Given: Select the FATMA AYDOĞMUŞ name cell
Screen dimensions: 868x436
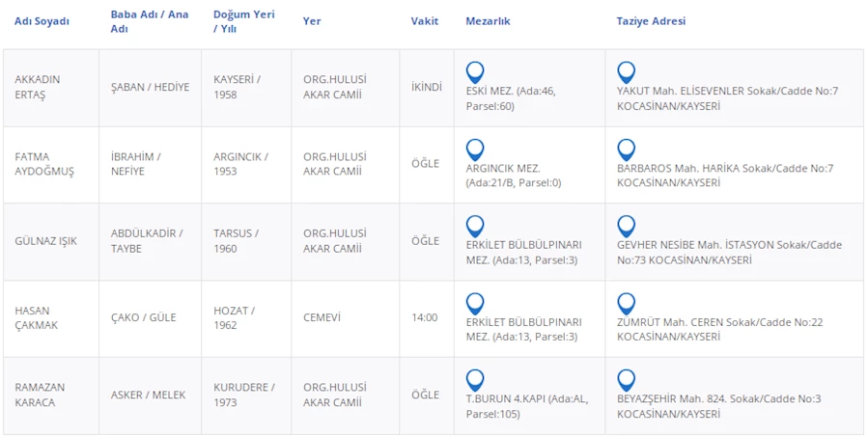Looking at the screenshot, I should [x=44, y=164].
